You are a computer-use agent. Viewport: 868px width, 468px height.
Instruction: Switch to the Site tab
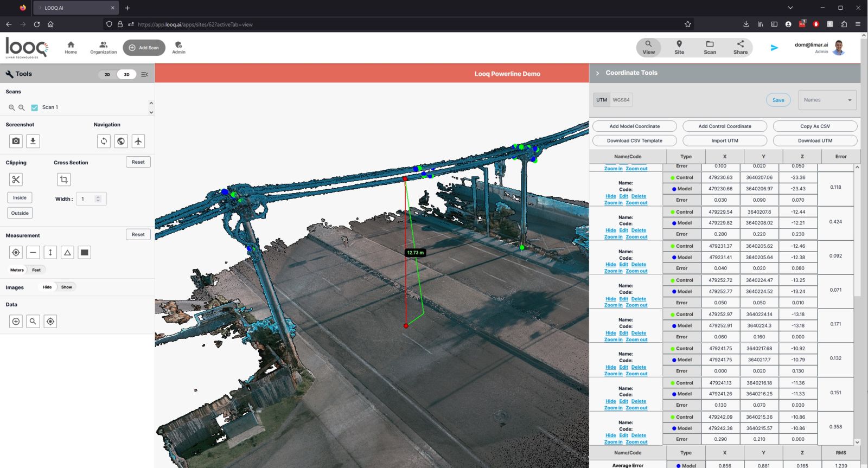tap(679, 48)
